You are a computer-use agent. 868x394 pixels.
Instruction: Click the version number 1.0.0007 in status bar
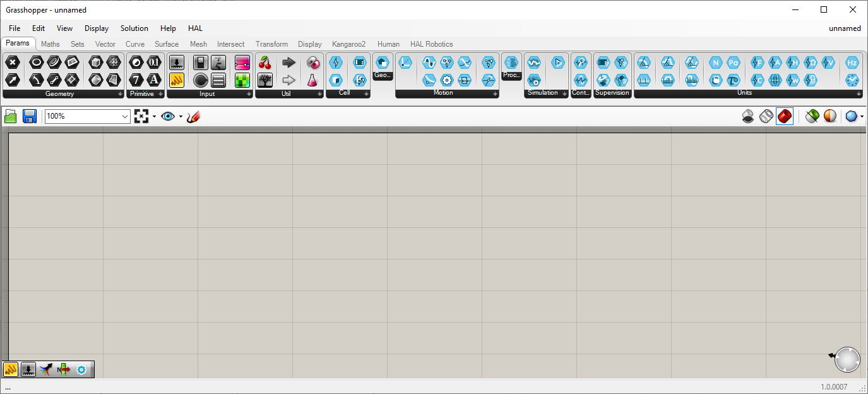tap(835, 387)
